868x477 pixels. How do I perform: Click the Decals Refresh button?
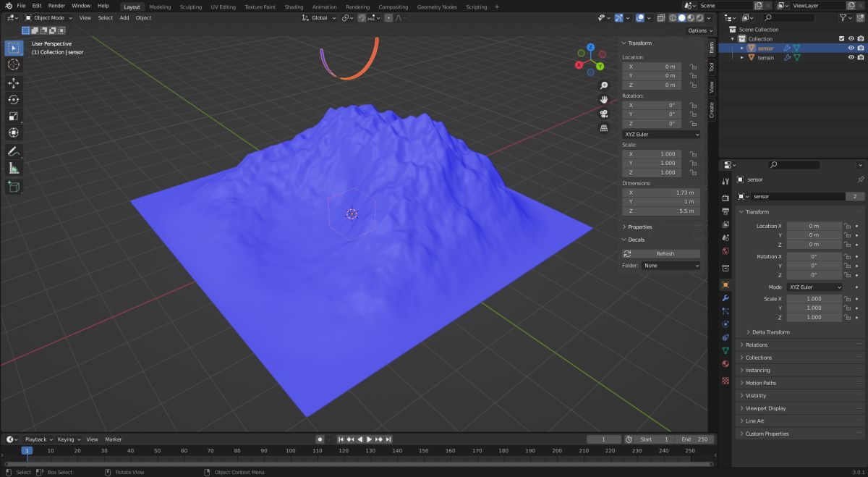click(x=661, y=253)
